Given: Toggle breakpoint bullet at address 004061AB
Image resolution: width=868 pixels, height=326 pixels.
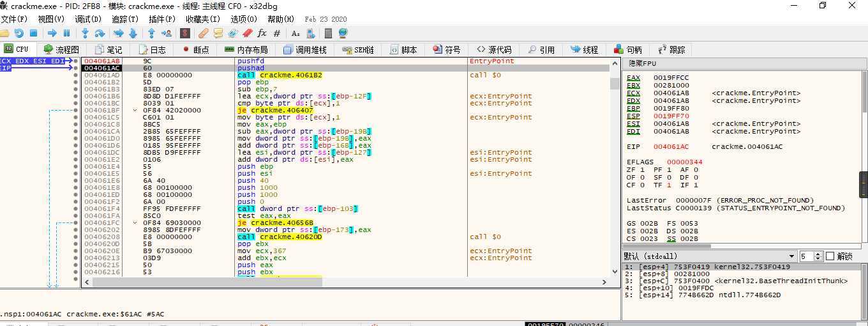Looking at the screenshot, I should [76, 61].
